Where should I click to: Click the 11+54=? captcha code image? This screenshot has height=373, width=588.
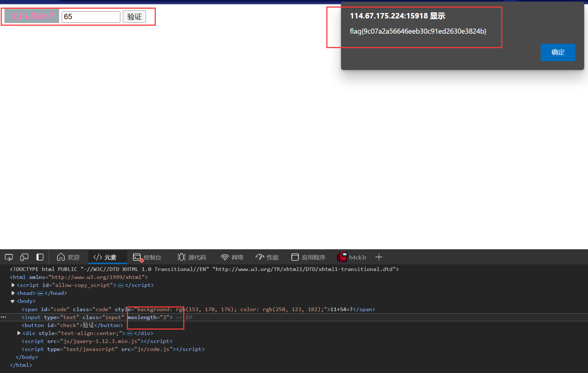click(32, 16)
